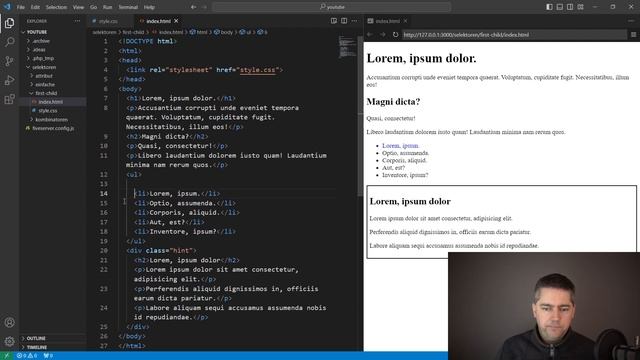Open index.html in the explorer tree
The height and width of the screenshot is (360, 640).
point(51,102)
